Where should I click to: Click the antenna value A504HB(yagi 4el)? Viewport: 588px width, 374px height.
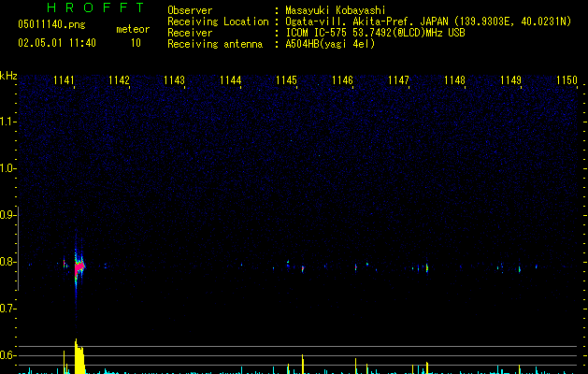[330, 44]
